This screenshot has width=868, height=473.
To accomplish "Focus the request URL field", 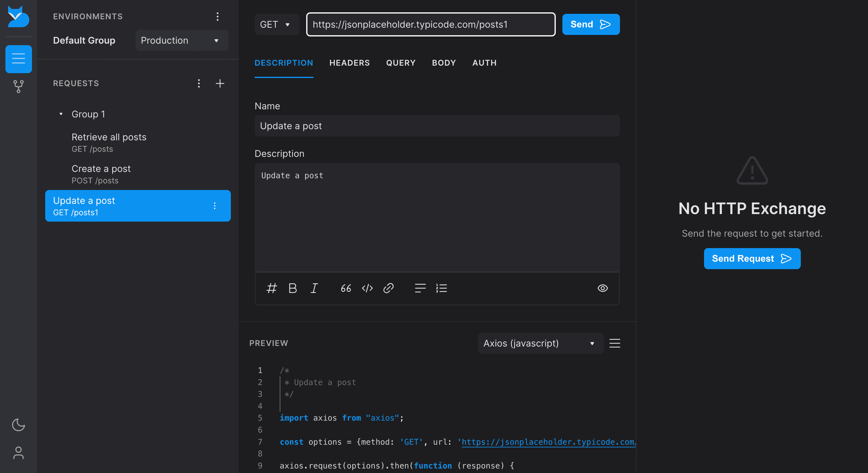I will click(431, 24).
